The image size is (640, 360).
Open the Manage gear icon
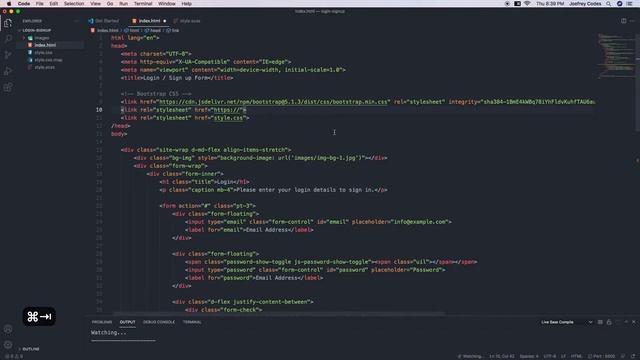tap(8, 345)
